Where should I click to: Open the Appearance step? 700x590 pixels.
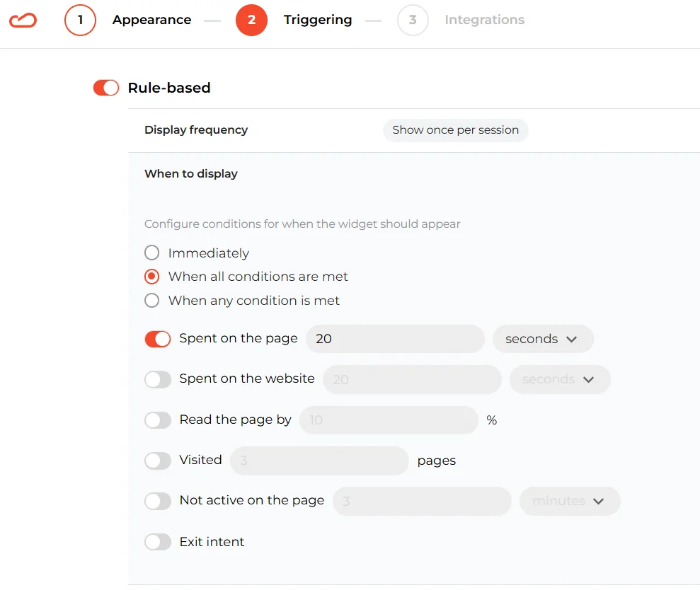(x=151, y=20)
